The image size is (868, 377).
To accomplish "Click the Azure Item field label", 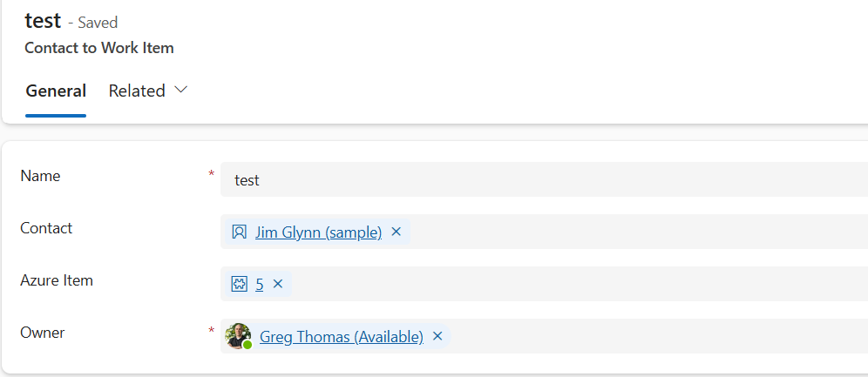I will click(x=57, y=280).
